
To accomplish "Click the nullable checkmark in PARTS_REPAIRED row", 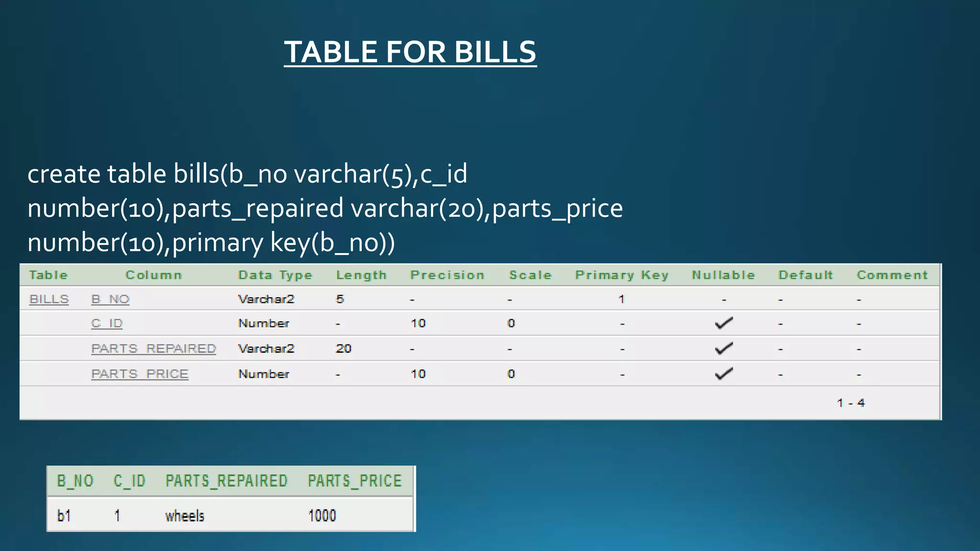I will 724,349.
